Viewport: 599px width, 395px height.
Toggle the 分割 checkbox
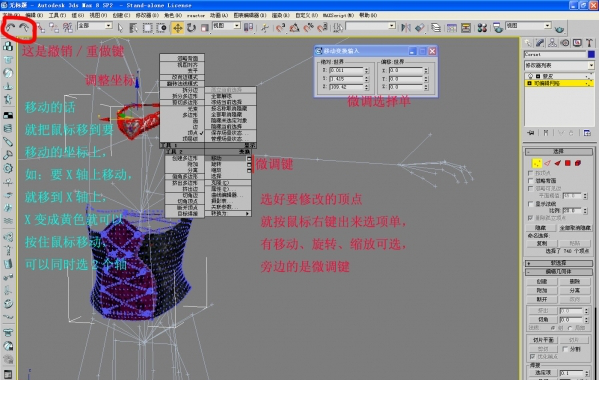click(566, 349)
